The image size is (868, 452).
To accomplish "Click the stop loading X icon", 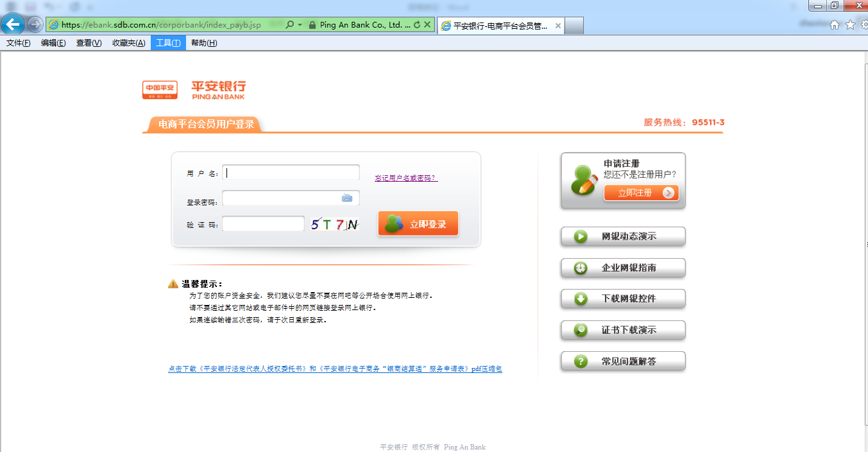I will (x=427, y=25).
